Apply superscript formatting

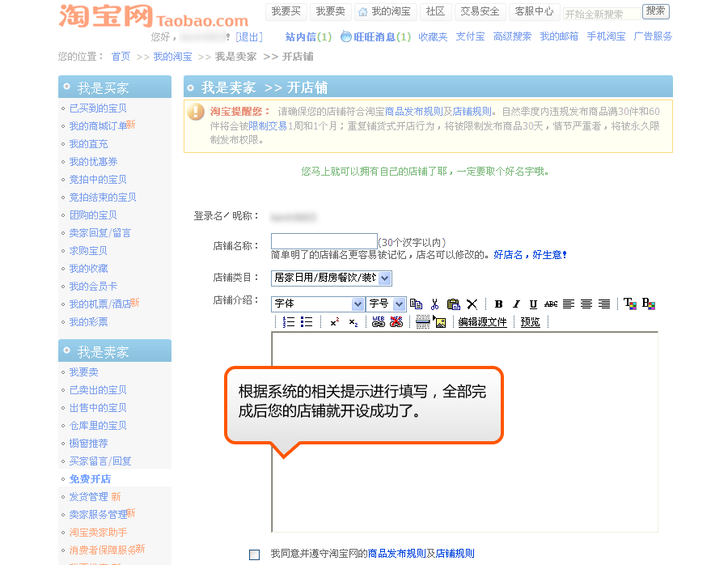pos(335,321)
